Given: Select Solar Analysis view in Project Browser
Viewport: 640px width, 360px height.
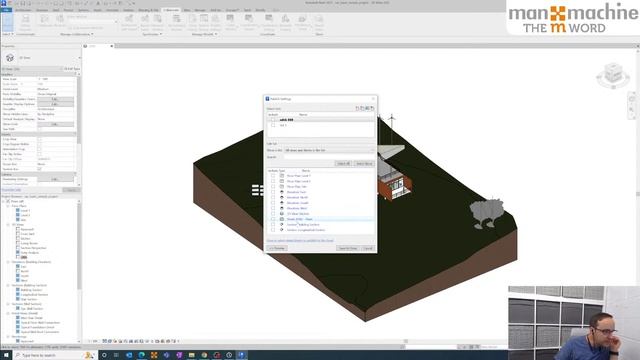Looking at the screenshot, I should point(30,253).
